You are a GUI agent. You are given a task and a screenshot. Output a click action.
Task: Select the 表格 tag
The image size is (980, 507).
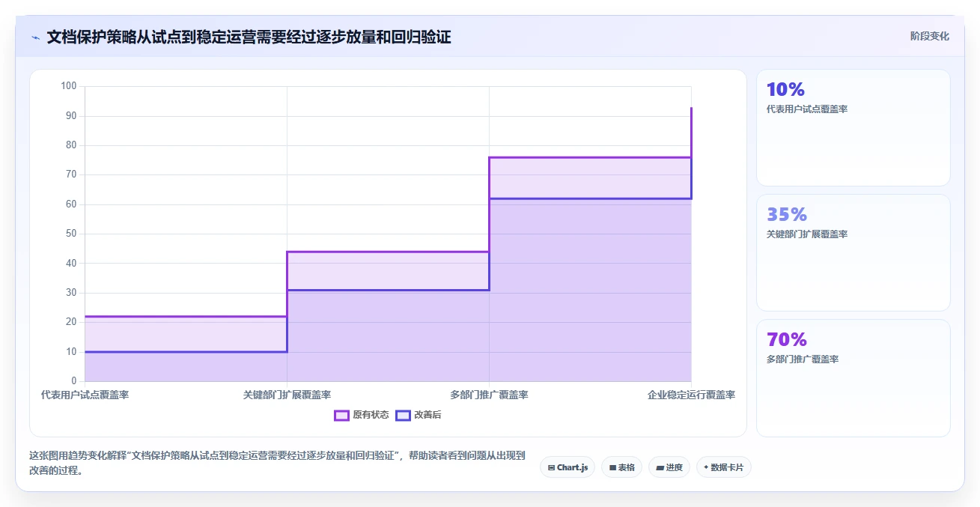tap(621, 467)
